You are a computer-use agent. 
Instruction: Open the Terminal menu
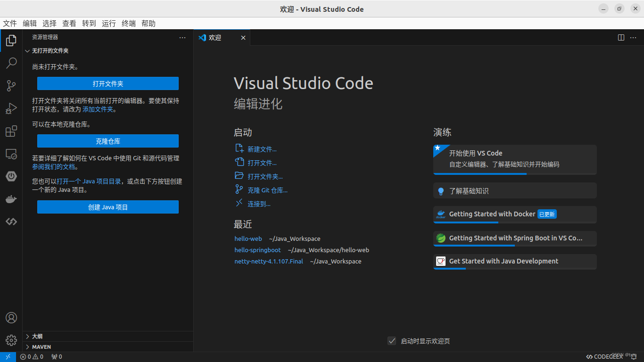(129, 24)
